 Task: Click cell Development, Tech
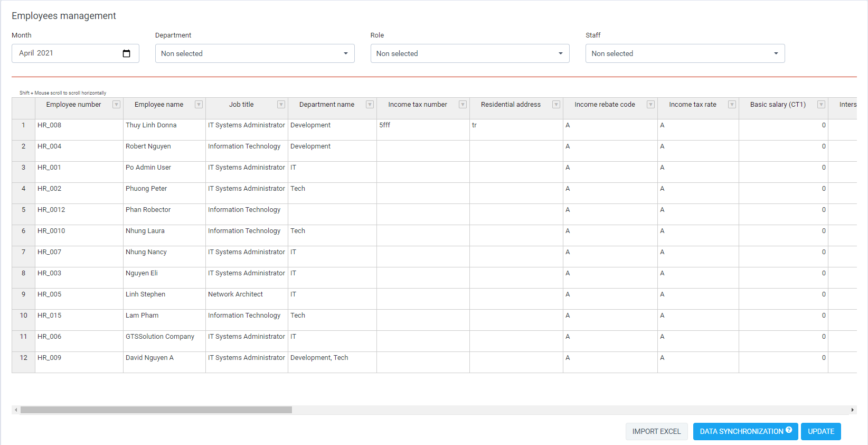[x=333, y=362]
